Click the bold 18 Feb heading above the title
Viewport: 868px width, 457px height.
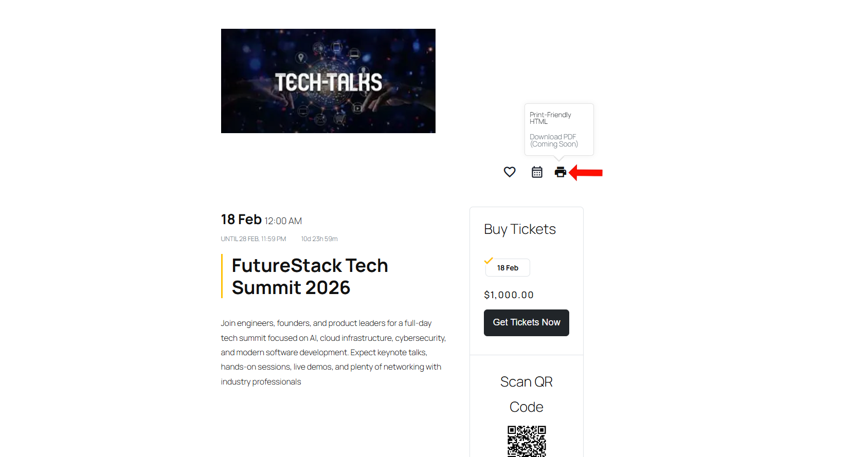point(241,220)
